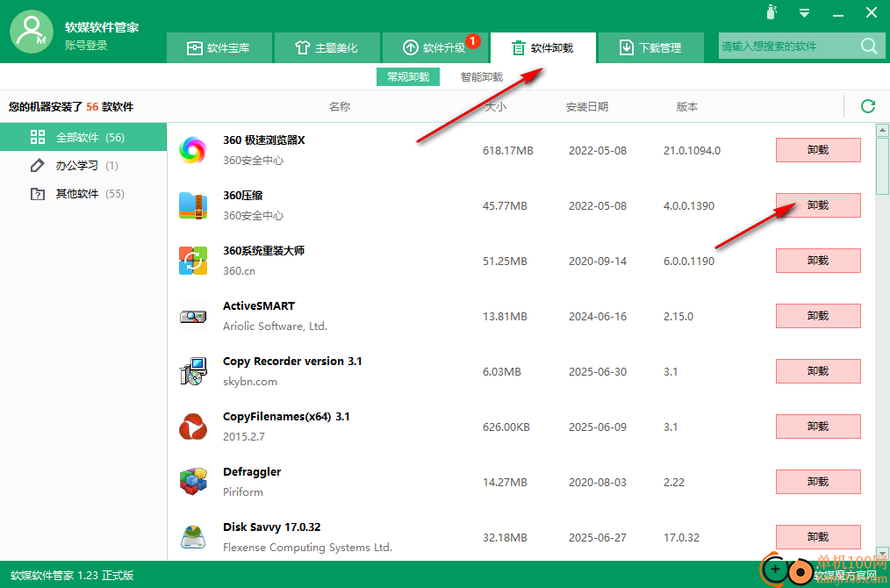Viewport: 890px width, 588px height.
Task: Switch to the 主题美化 tab
Action: click(327, 47)
